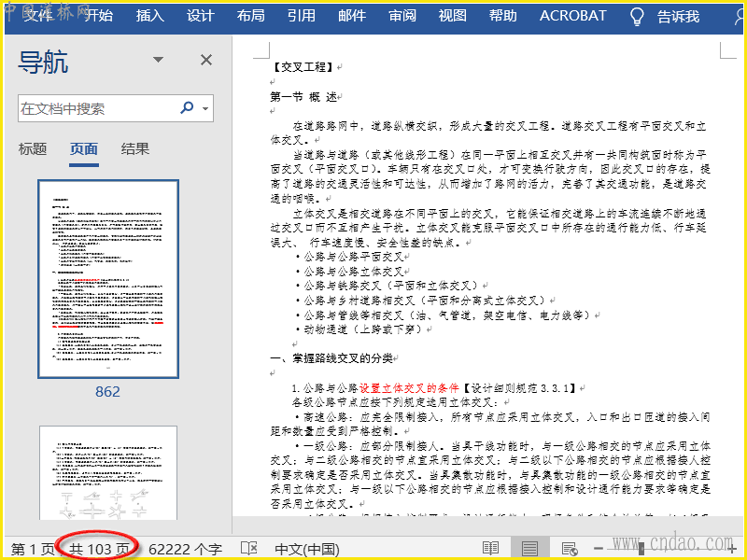Switch to 结果 tab in navigation pane
This screenshot has width=747, height=560.
134,149
